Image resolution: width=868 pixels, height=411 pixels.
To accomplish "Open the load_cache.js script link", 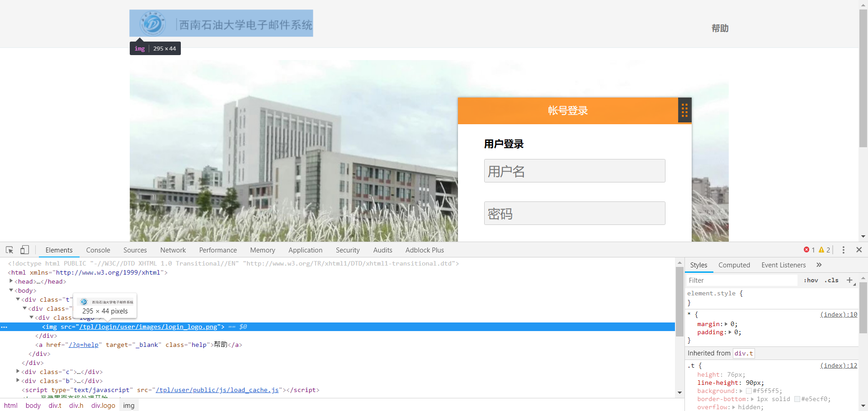I will coord(217,390).
